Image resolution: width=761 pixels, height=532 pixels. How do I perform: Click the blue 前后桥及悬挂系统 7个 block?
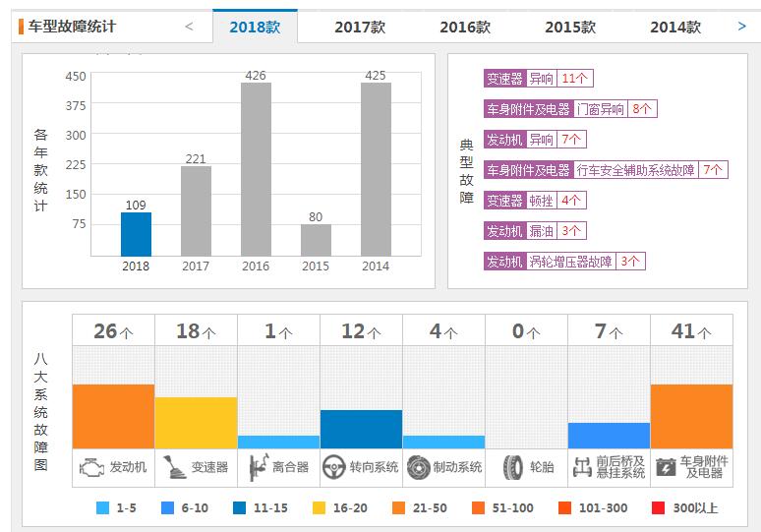tap(609, 436)
